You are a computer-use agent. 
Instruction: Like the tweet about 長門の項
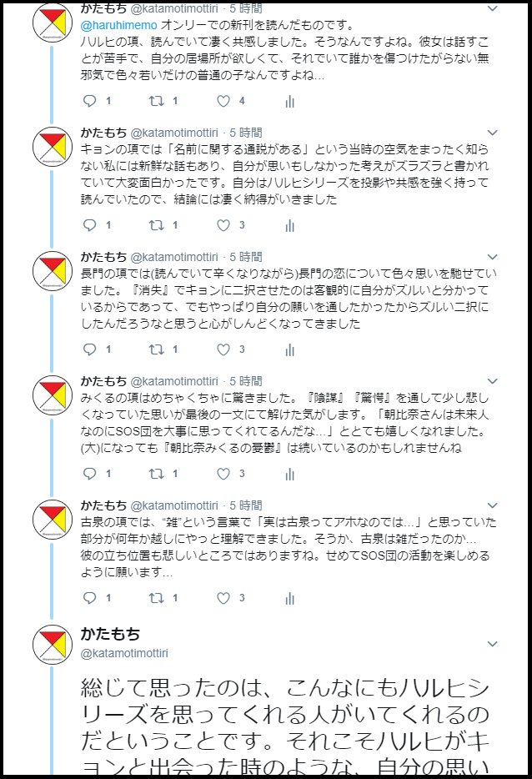[x=223, y=349]
